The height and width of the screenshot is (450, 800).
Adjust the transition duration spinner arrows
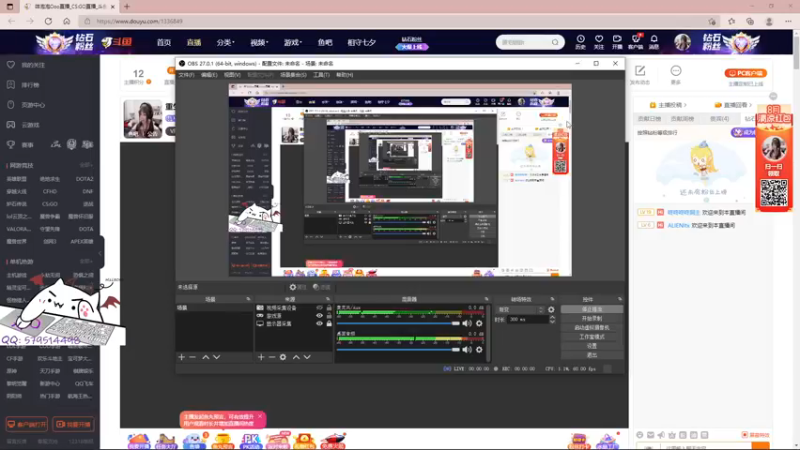coord(552,319)
